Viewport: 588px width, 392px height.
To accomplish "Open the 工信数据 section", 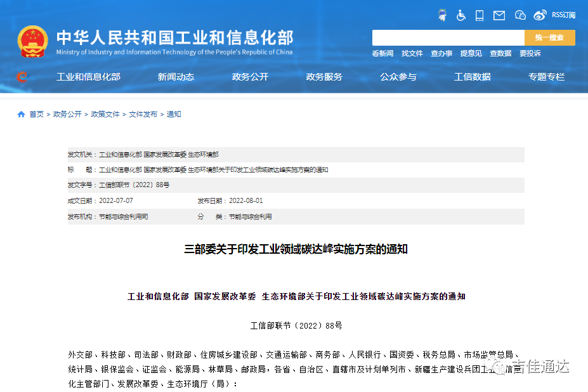I will coord(472,76).
